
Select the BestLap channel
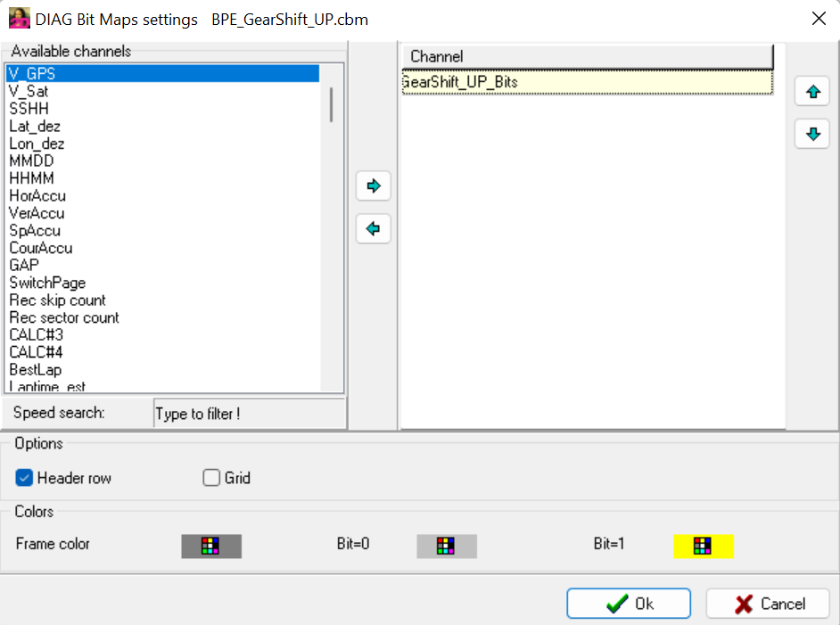36,369
